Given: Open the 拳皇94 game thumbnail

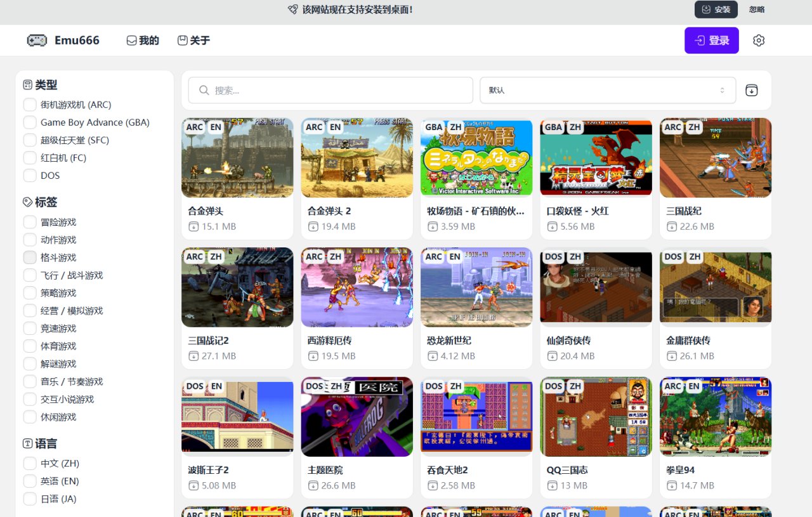Looking at the screenshot, I should [716, 417].
